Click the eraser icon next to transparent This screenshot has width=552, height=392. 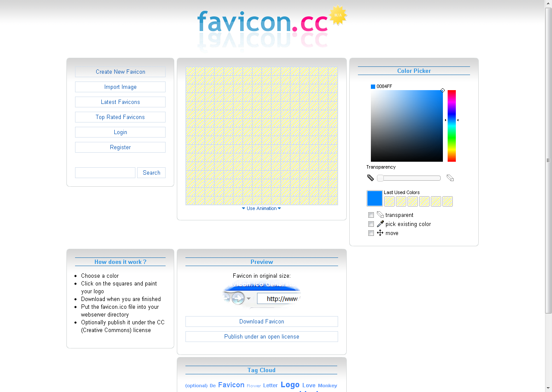[380, 215]
